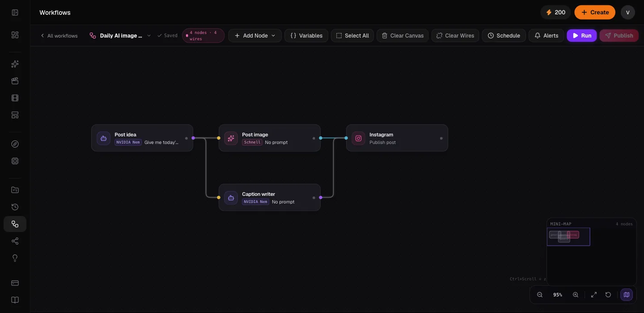Click the Saved status indicator

(167, 36)
